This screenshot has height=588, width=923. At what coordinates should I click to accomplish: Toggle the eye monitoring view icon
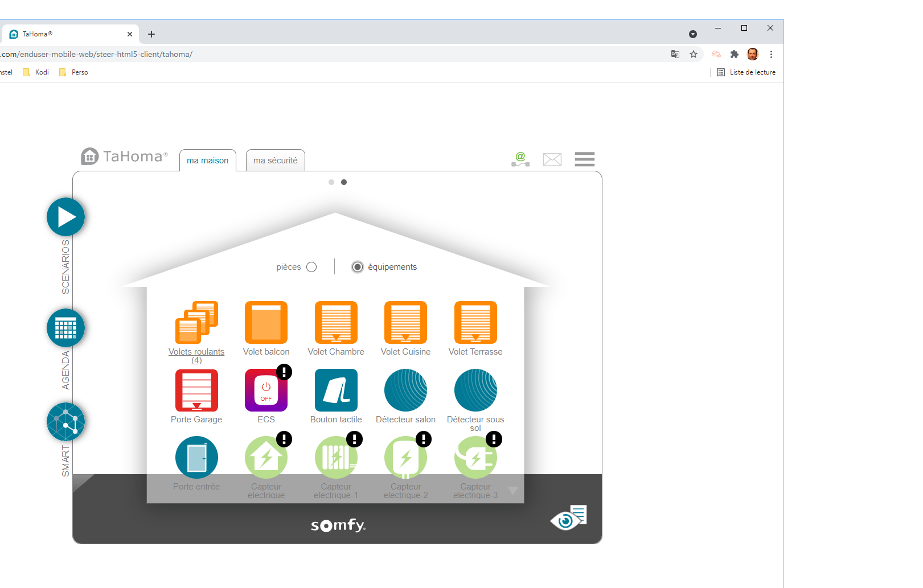click(568, 518)
